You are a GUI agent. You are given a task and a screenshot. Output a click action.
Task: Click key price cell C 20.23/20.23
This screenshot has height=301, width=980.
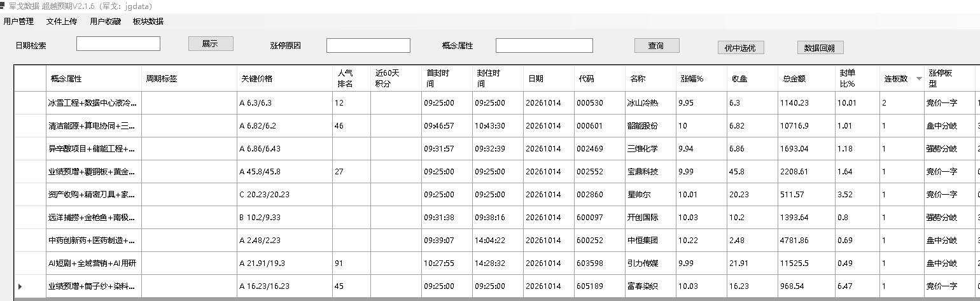284,194
